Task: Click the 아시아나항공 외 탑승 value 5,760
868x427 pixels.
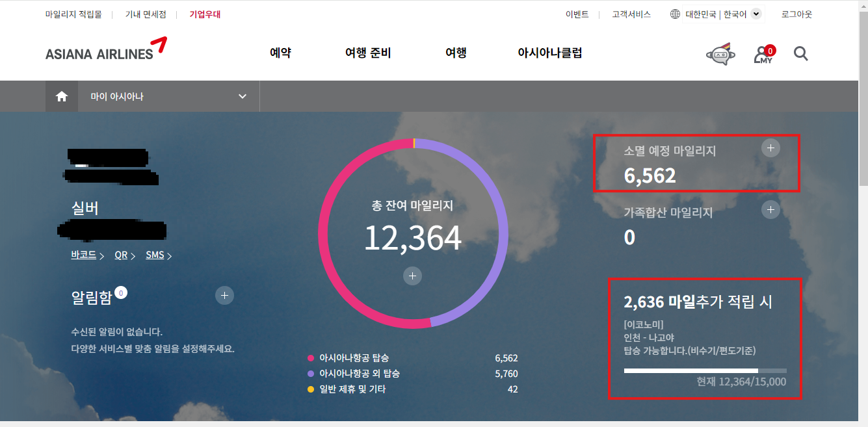Action: [x=506, y=374]
